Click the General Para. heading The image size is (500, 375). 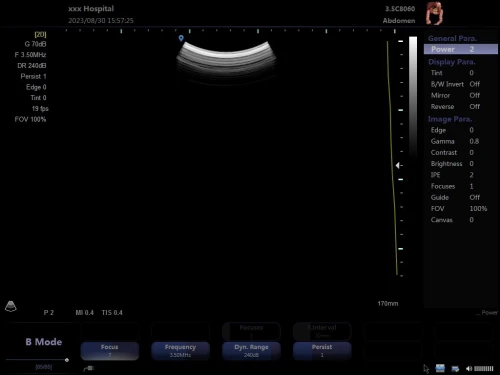click(452, 38)
